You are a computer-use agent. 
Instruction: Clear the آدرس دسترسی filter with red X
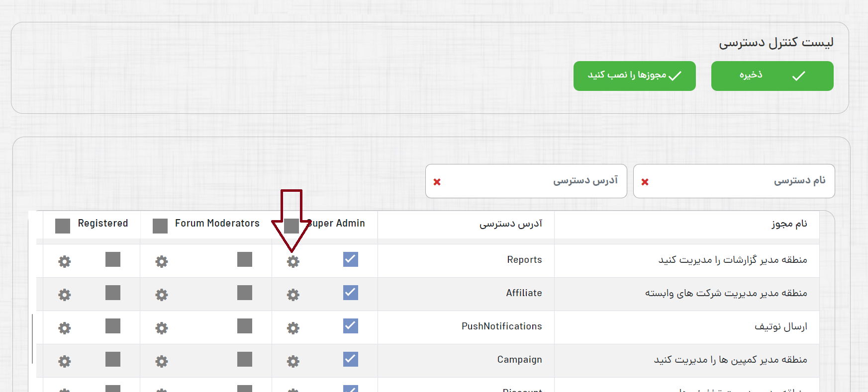[437, 182]
